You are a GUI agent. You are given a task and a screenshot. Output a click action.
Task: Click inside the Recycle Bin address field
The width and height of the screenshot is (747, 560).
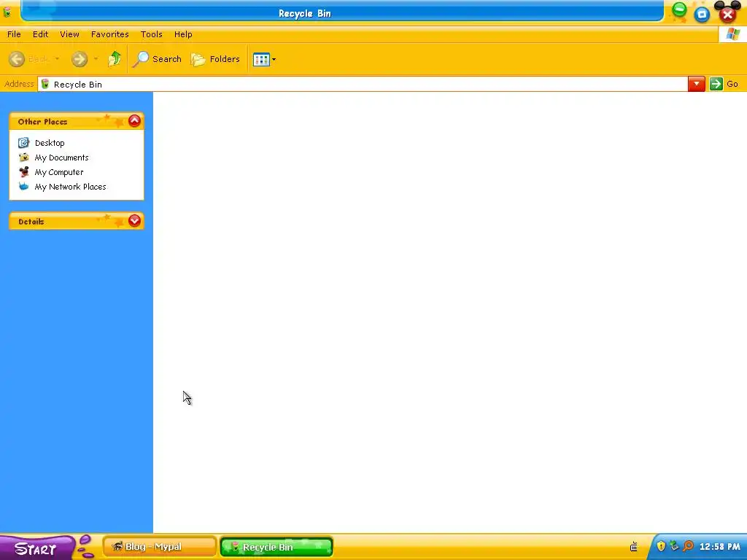click(363, 85)
